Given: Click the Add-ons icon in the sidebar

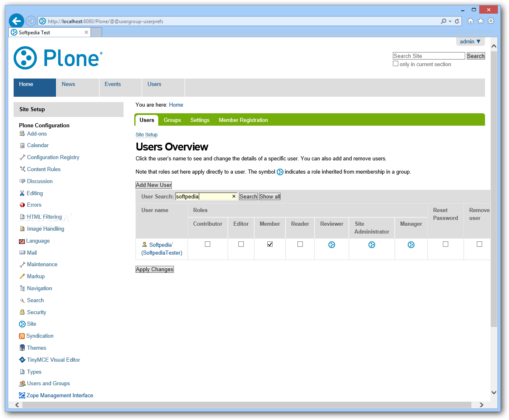Looking at the screenshot, I should 22,134.
